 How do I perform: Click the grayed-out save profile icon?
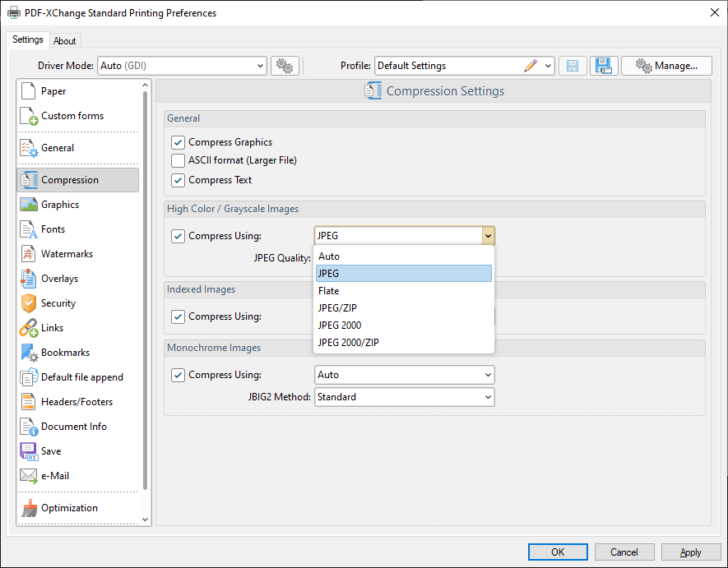(573, 66)
